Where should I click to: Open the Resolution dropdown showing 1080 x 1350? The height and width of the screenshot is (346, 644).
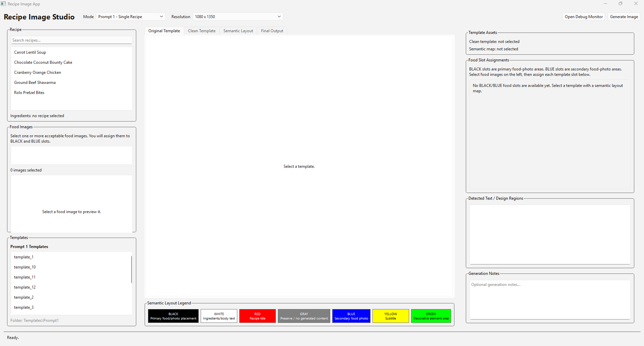pyautogui.click(x=238, y=17)
